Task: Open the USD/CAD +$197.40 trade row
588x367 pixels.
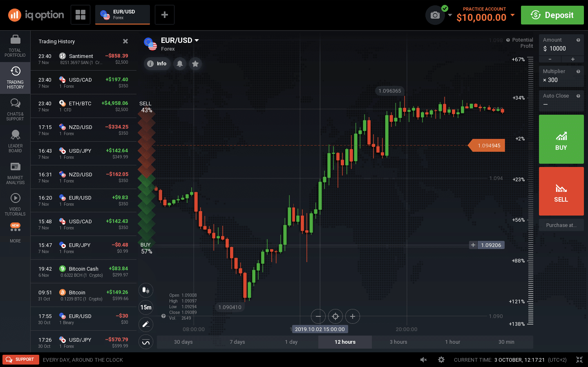Action: (x=83, y=83)
